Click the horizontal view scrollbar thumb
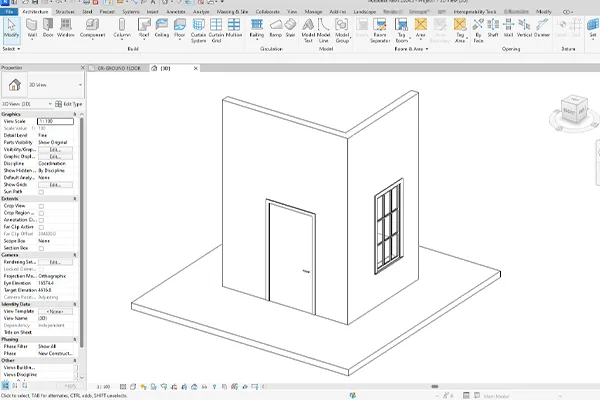600x400 pixels. [435, 387]
